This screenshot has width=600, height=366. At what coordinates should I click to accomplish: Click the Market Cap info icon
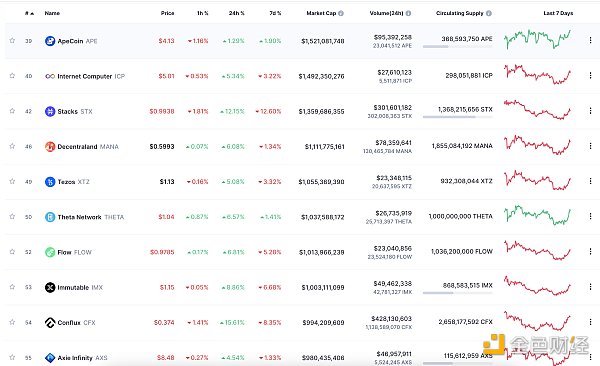[341, 13]
